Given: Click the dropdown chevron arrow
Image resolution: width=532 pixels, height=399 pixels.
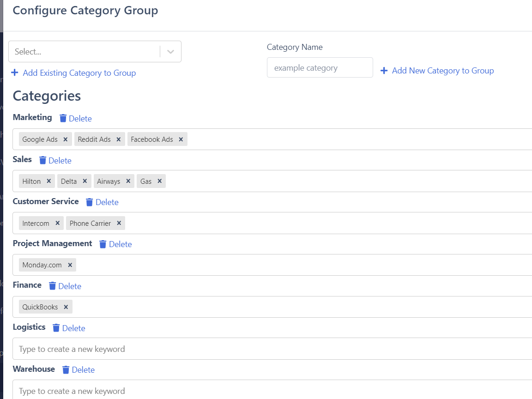Looking at the screenshot, I should 170,52.
